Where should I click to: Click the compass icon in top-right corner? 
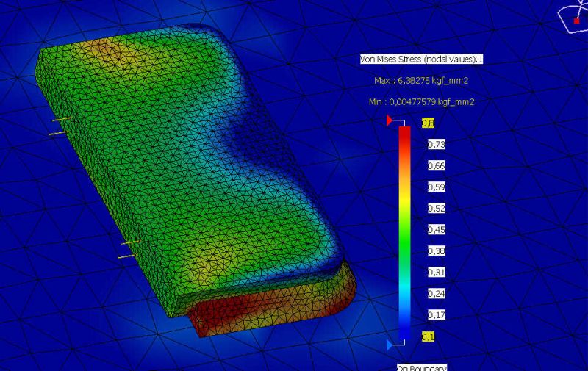573,16
